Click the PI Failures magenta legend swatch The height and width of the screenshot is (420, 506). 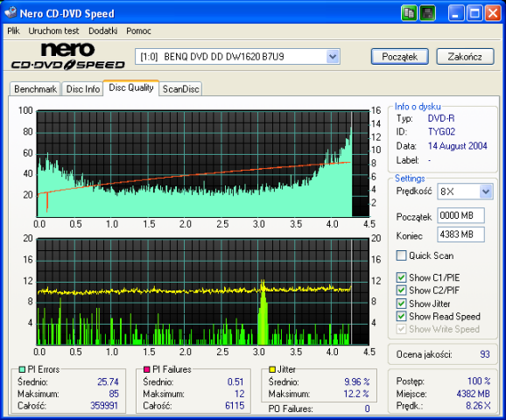point(147,369)
